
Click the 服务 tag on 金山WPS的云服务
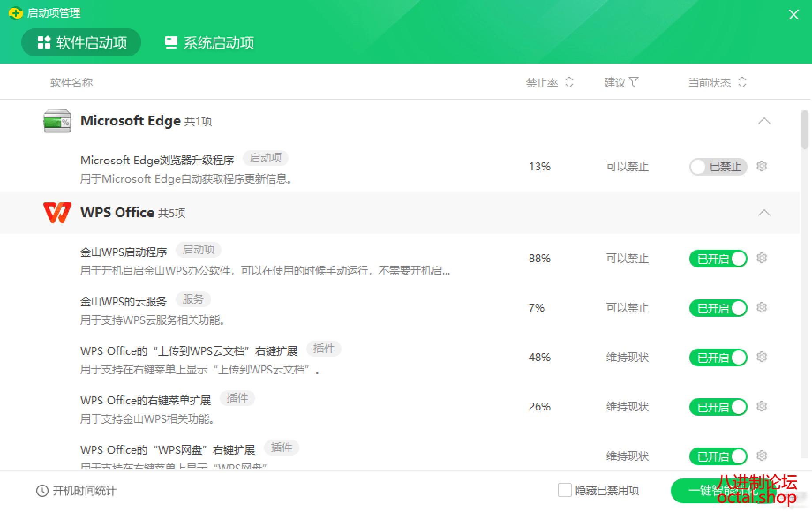click(x=193, y=299)
